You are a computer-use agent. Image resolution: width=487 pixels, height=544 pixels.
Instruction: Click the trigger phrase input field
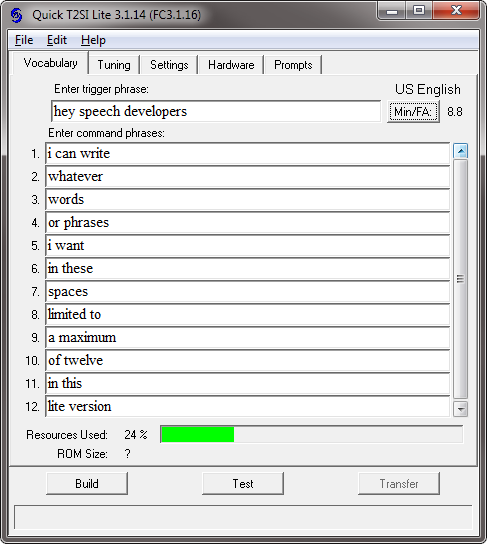point(216,111)
